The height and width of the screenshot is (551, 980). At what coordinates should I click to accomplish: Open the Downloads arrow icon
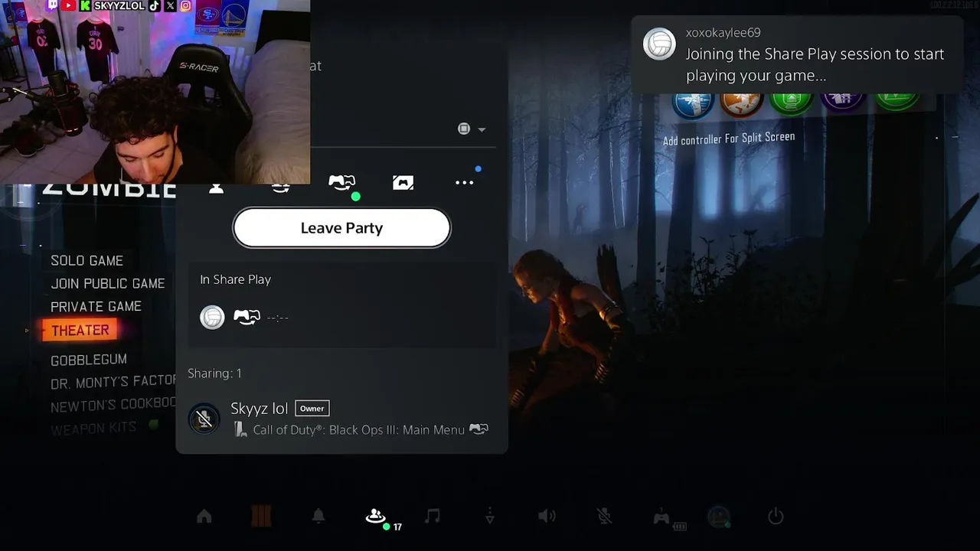[490, 517]
